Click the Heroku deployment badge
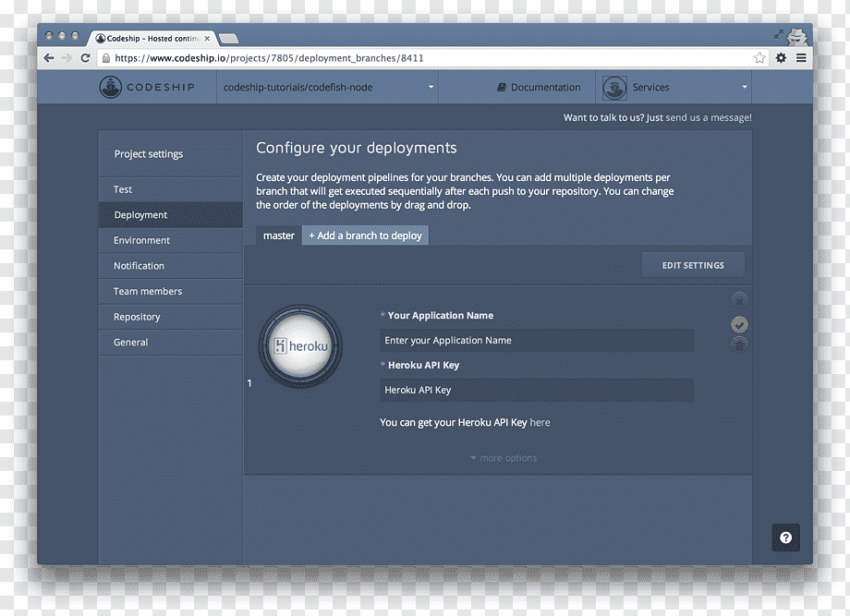Image resolution: width=850 pixels, height=616 pixels. pyautogui.click(x=301, y=345)
